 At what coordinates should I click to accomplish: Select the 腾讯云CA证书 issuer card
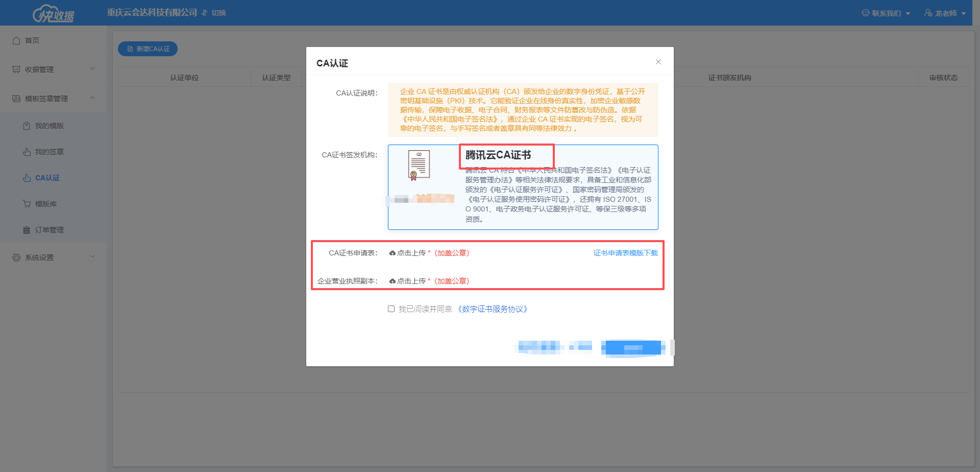pos(523,187)
